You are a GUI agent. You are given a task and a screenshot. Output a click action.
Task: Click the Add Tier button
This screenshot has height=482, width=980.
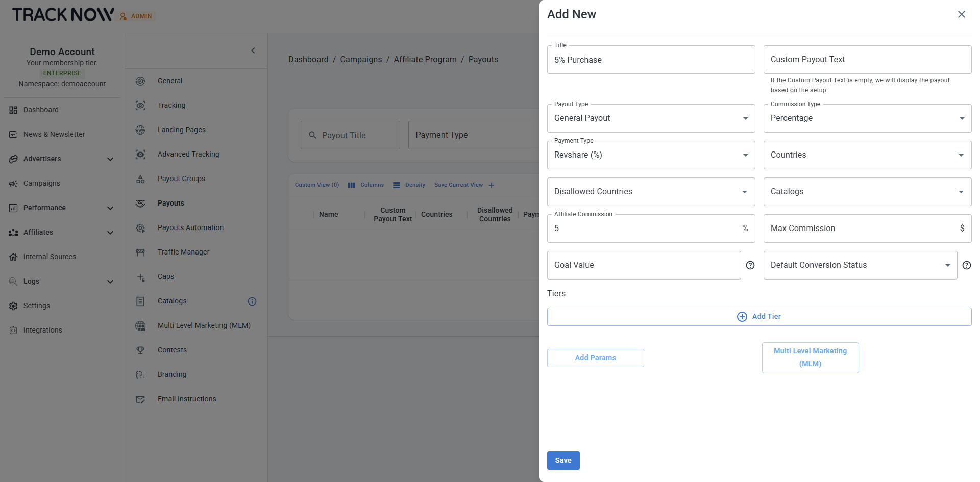point(759,317)
